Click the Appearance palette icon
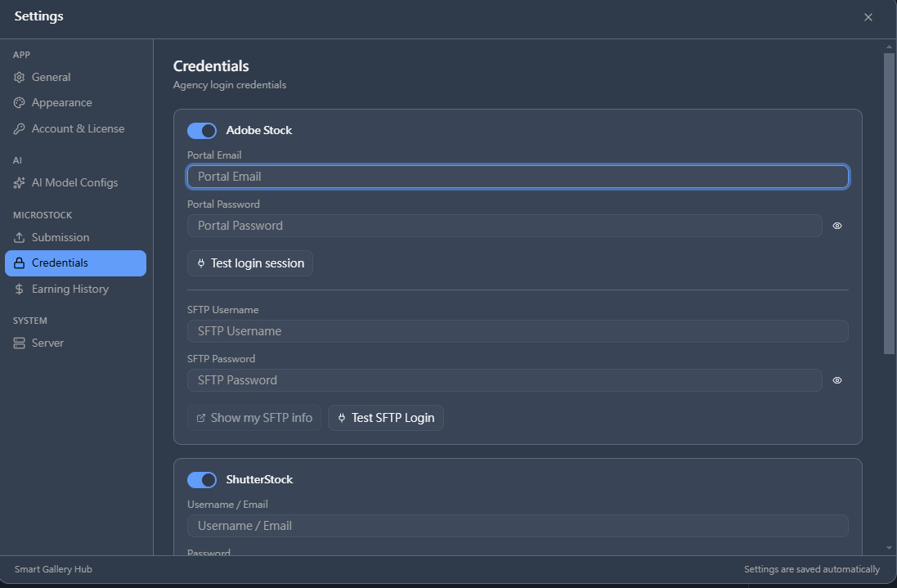This screenshot has height=588, width=897. 19,103
